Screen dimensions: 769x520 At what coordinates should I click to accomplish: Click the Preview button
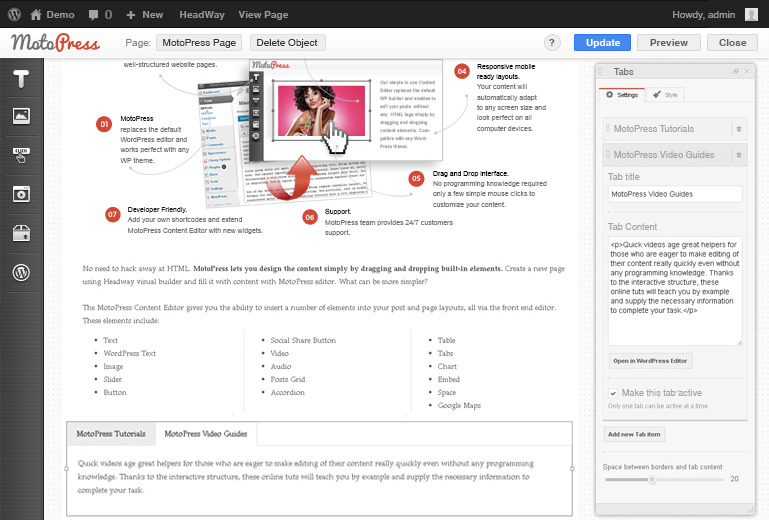pyautogui.click(x=669, y=43)
